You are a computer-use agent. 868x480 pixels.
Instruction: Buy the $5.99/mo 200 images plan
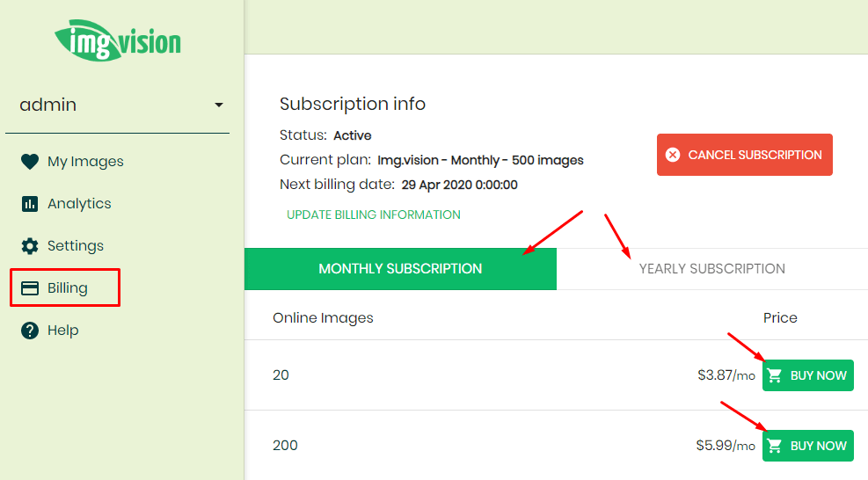coord(807,446)
